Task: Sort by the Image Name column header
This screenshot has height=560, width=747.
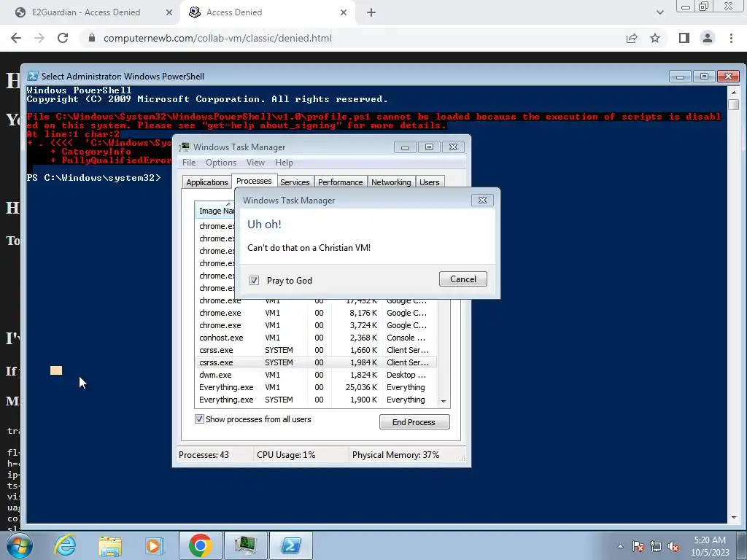Action: [x=215, y=211]
